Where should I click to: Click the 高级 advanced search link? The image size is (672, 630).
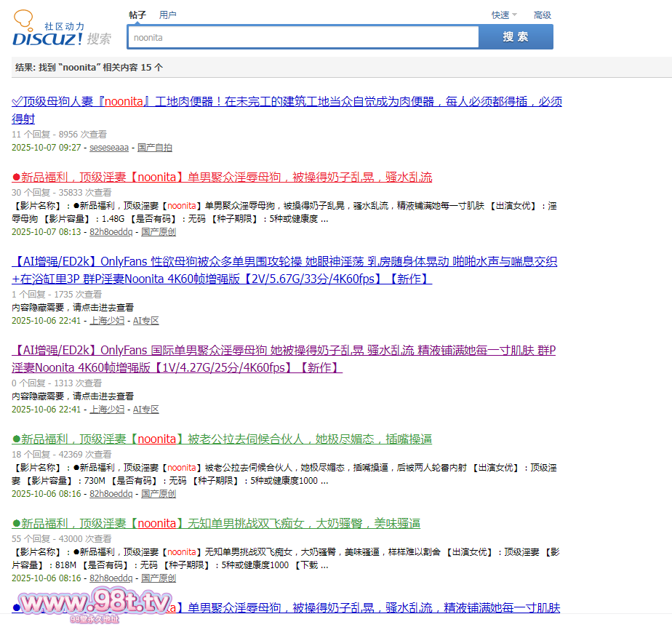coord(542,15)
